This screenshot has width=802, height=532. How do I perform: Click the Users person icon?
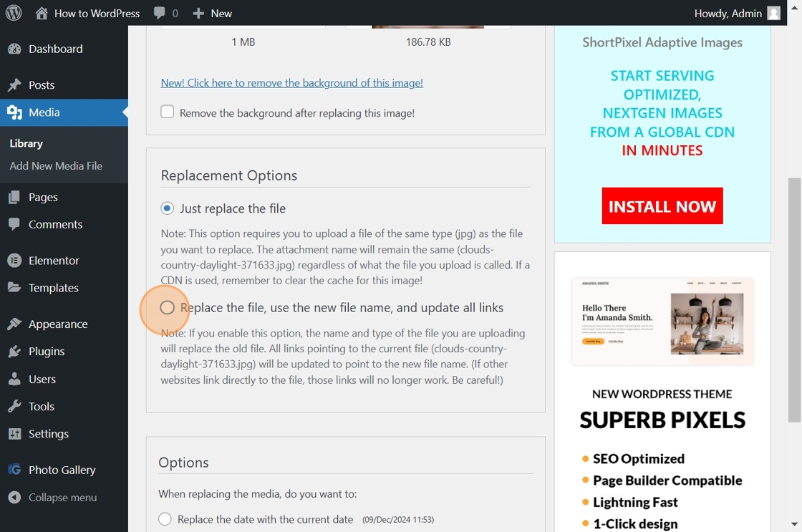(14, 379)
